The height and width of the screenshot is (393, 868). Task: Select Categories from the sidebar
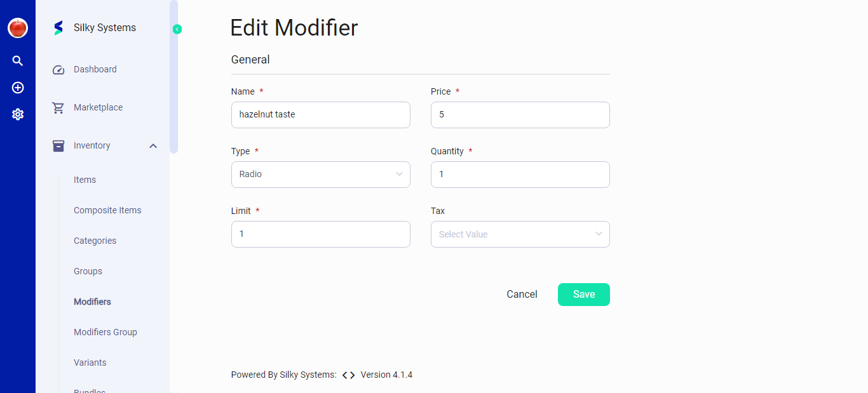(x=95, y=241)
